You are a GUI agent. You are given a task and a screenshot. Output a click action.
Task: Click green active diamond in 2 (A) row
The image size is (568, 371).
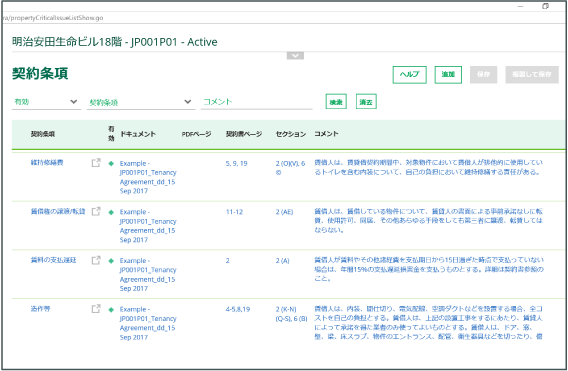pyautogui.click(x=111, y=261)
